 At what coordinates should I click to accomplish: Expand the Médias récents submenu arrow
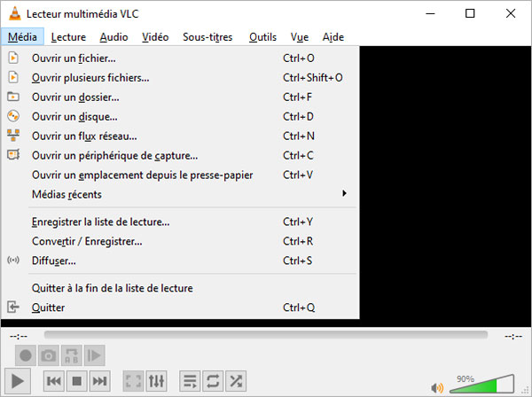click(344, 193)
